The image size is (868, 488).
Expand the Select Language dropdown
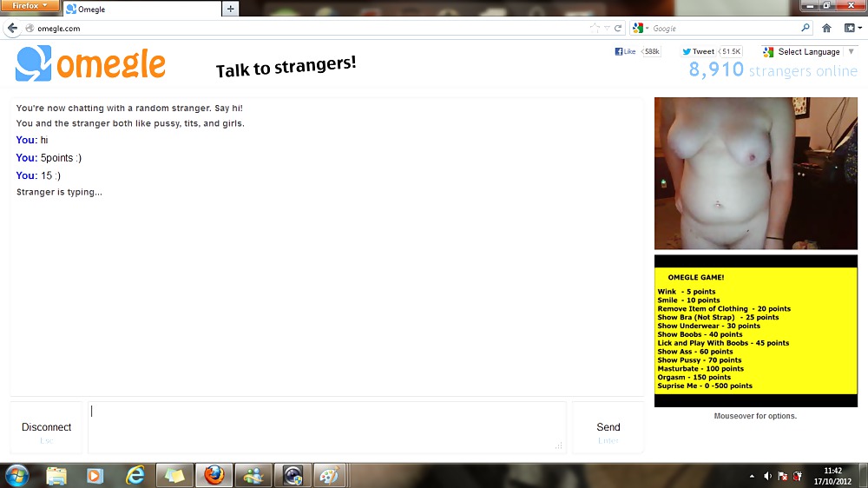click(x=809, y=52)
